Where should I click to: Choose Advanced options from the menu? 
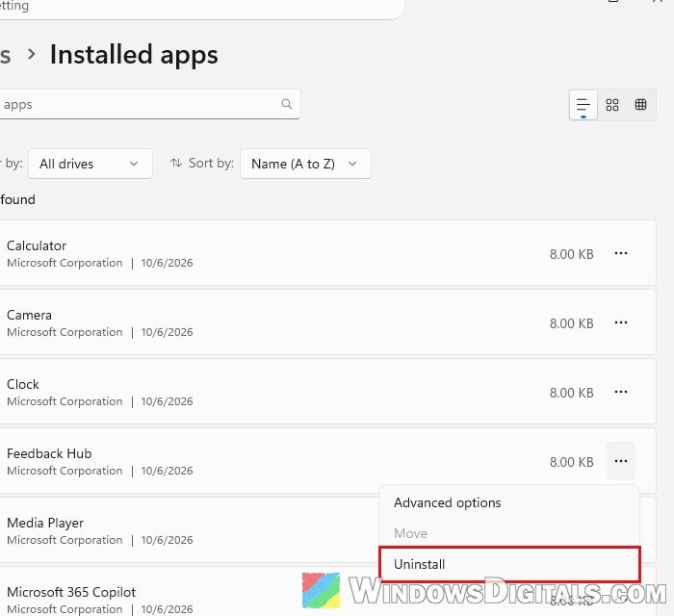point(448,502)
